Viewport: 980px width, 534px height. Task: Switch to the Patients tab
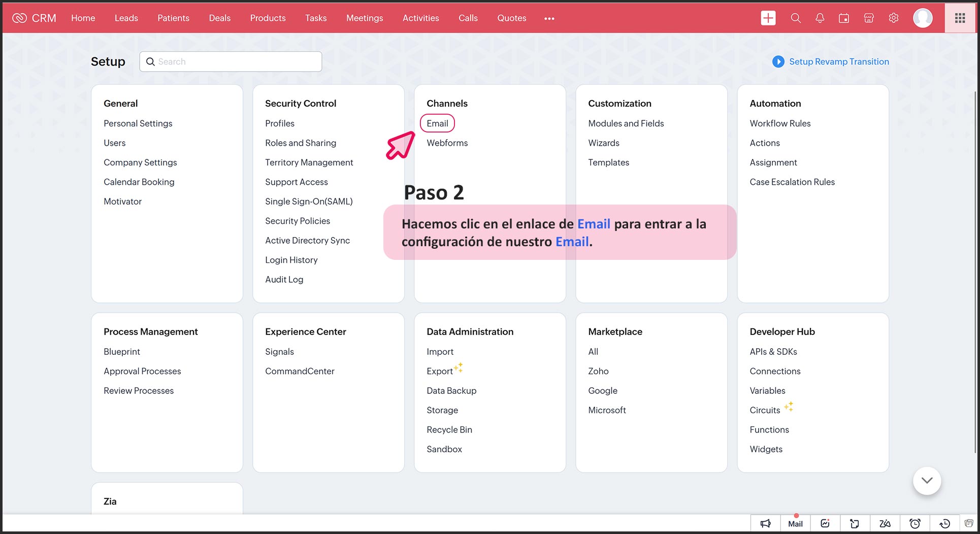point(173,18)
